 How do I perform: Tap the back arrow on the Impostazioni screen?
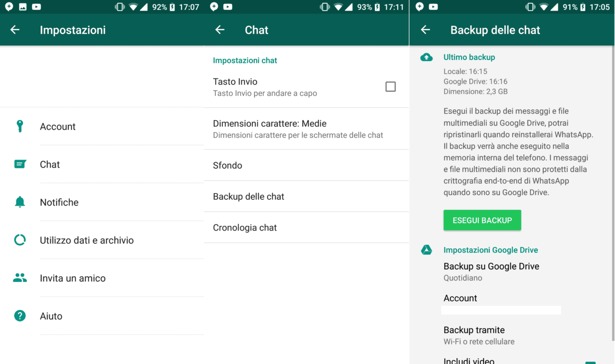15,30
